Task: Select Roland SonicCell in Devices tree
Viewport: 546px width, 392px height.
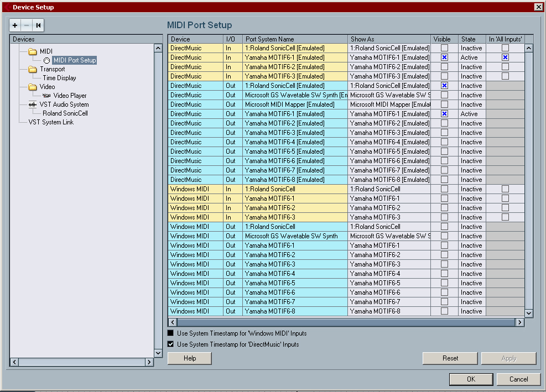Action: coord(65,113)
